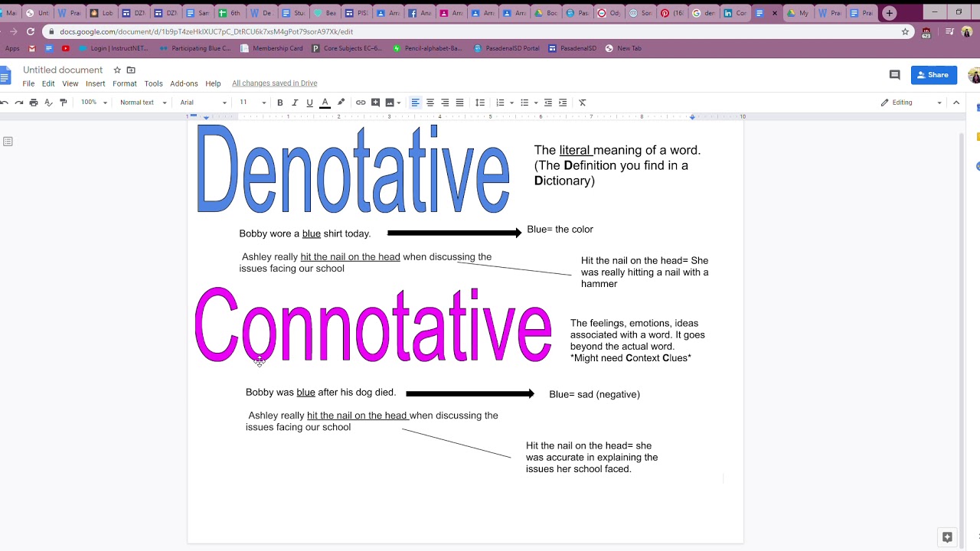
Task: Select left align
Action: pyautogui.click(x=416, y=103)
